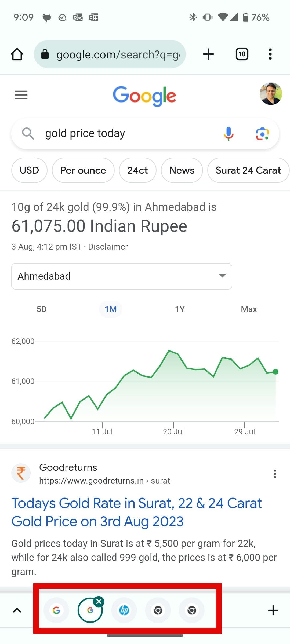Image resolution: width=290 pixels, height=644 pixels.
Task: Open Chrome three-dot overflow menu
Action: (270, 54)
